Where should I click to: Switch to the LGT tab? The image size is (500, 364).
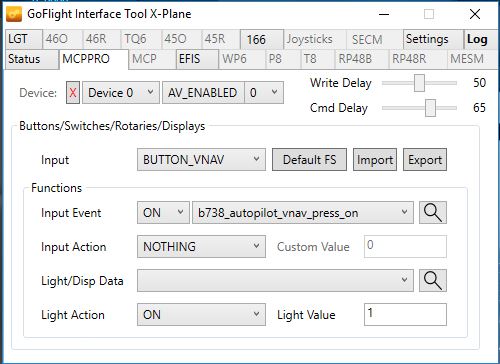pos(23,39)
